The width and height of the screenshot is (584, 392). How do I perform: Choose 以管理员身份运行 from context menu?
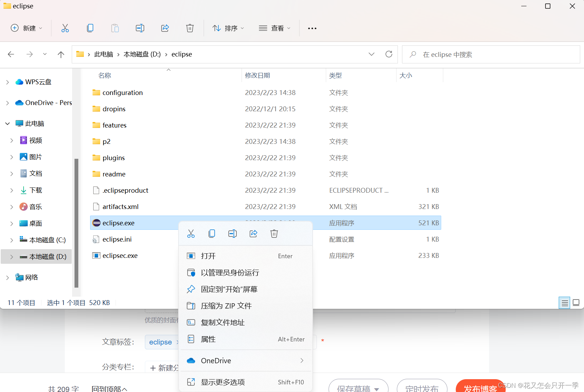pos(230,272)
